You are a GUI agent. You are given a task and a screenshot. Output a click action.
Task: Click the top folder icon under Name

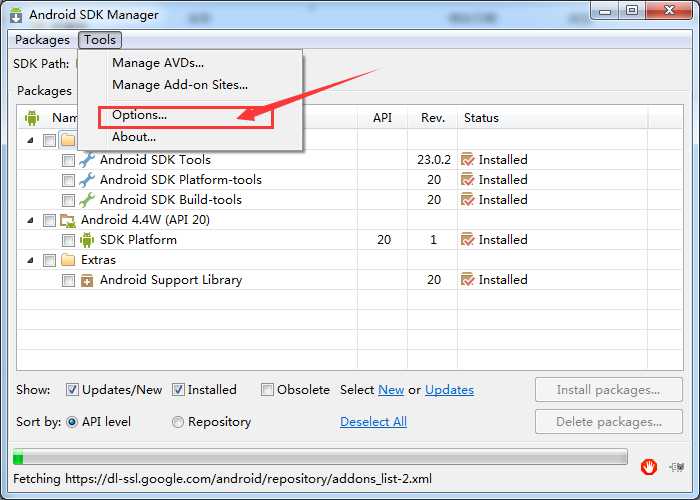point(68,140)
